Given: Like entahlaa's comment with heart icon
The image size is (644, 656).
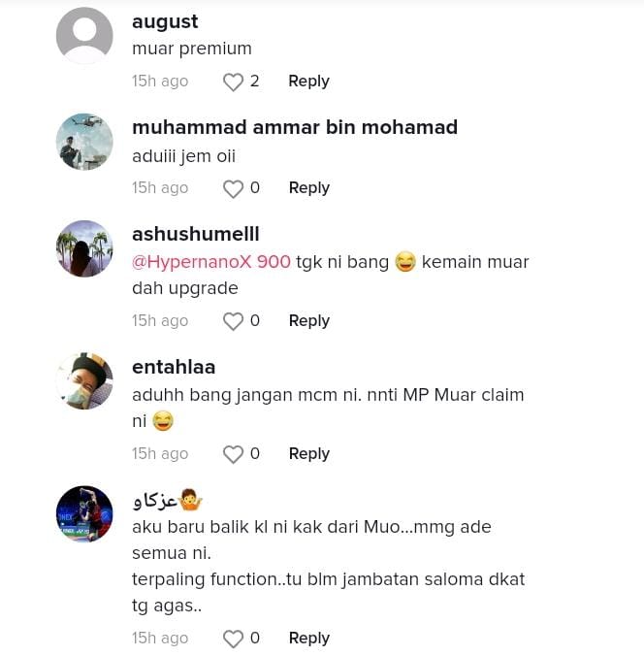Looking at the screenshot, I should coord(233,454).
